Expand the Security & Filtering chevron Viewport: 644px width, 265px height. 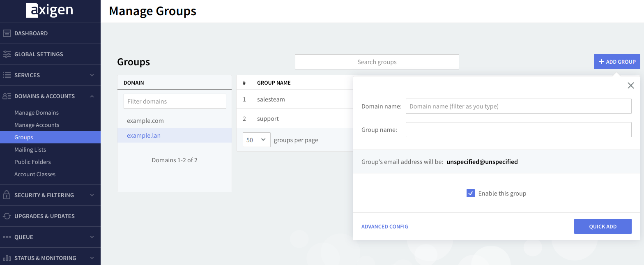coord(92,195)
